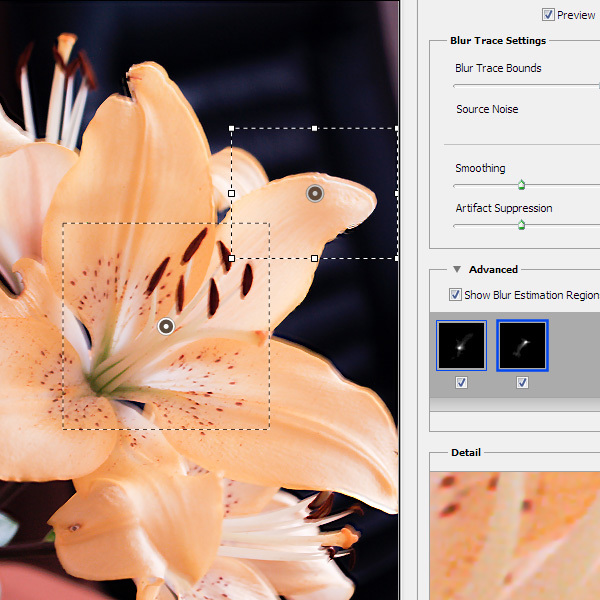Toggle the Preview checkbox
600x600 pixels.
tap(548, 15)
